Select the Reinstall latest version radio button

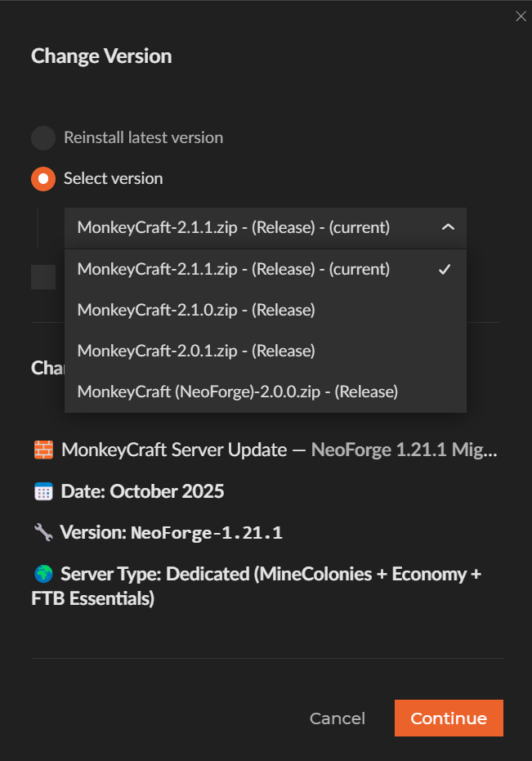pyautogui.click(x=42, y=137)
